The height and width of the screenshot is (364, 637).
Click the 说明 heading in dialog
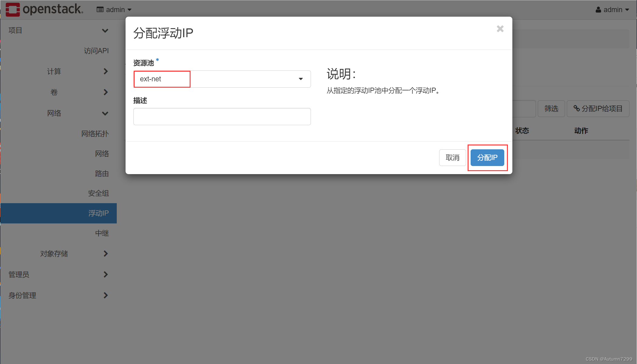[341, 74]
